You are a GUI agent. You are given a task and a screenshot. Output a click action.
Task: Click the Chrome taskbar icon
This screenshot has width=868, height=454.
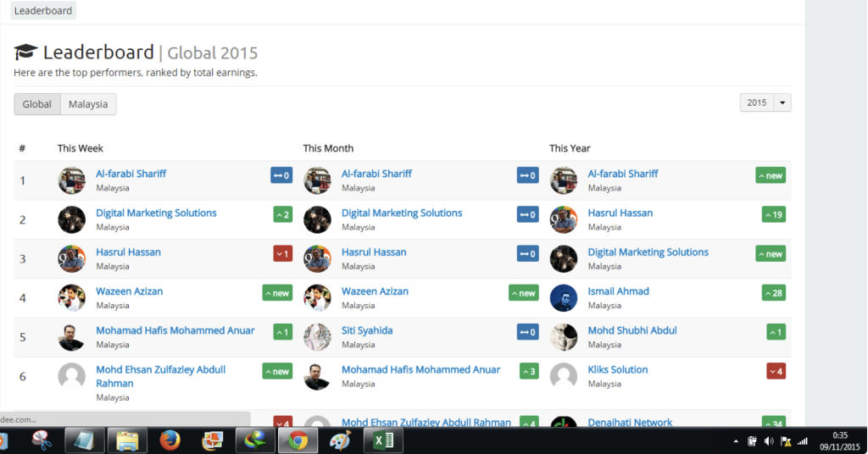[298, 440]
